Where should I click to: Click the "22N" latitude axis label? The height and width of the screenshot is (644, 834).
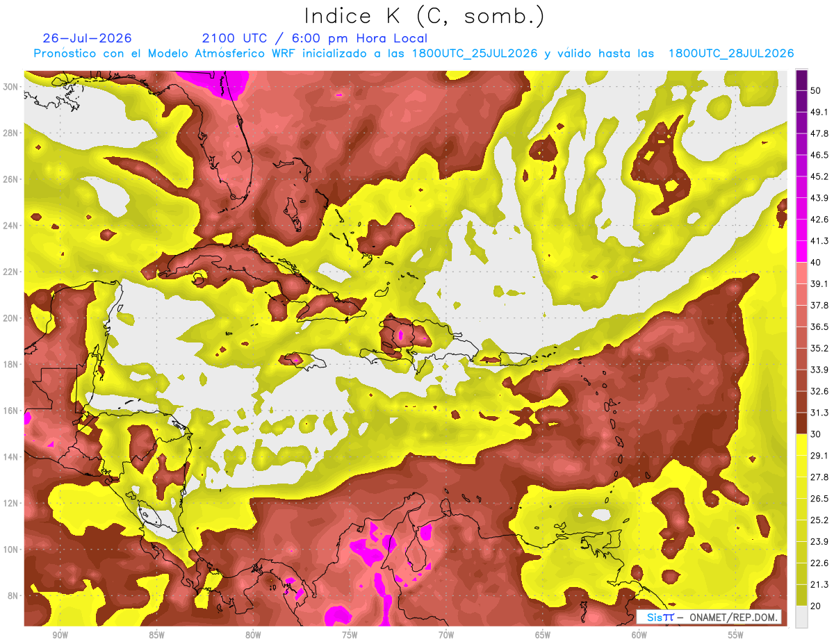coord(10,272)
